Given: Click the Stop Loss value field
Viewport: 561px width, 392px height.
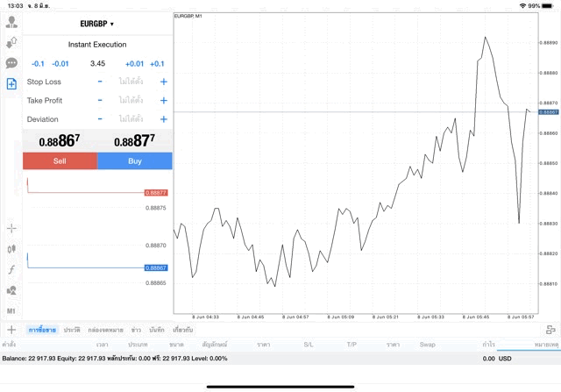Looking at the screenshot, I should coord(131,82).
